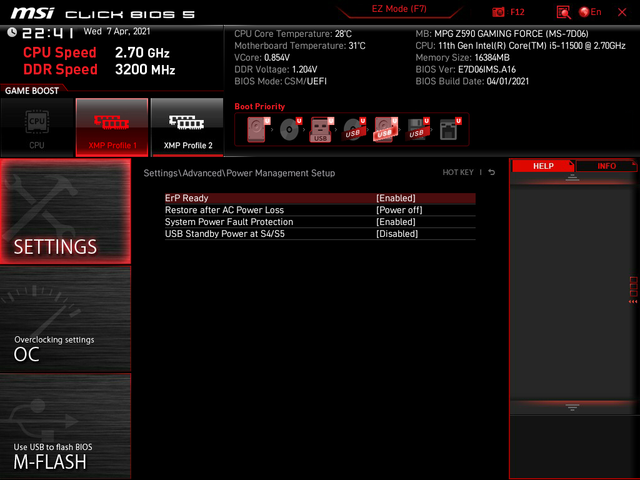Change language via the En globe icon
This screenshot has width=640, height=480.
click(x=590, y=12)
